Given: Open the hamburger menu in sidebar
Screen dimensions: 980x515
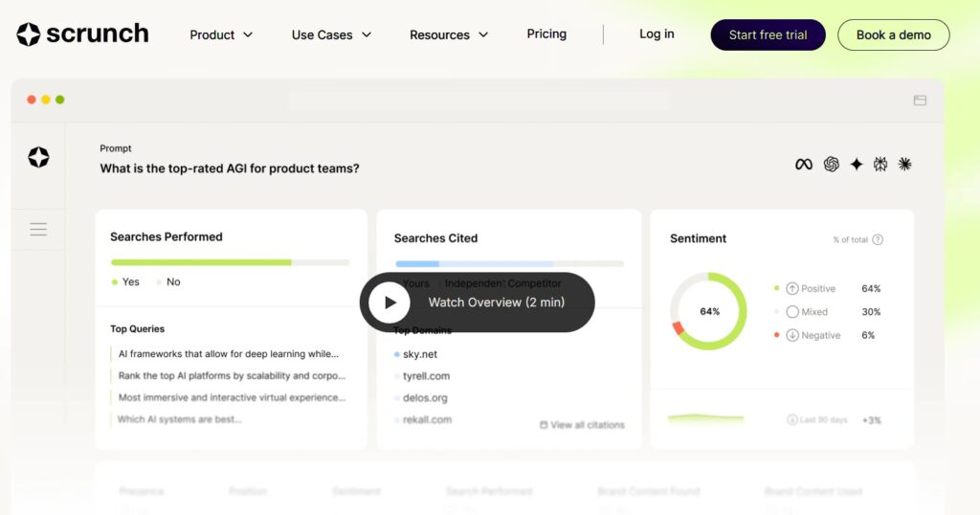Looking at the screenshot, I should pyautogui.click(x=38, y=230).
